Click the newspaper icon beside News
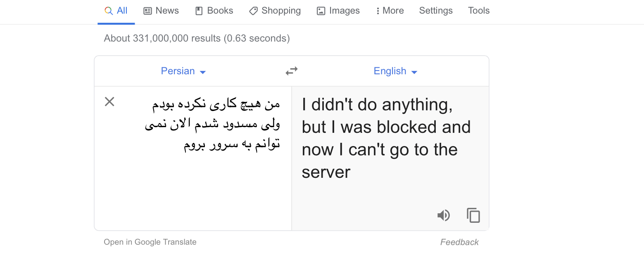The image size is (644, 262). (147, 11)
